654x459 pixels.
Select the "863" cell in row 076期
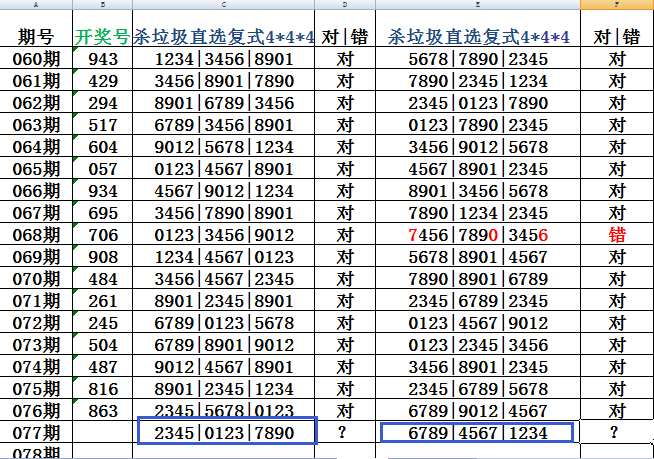102,410
